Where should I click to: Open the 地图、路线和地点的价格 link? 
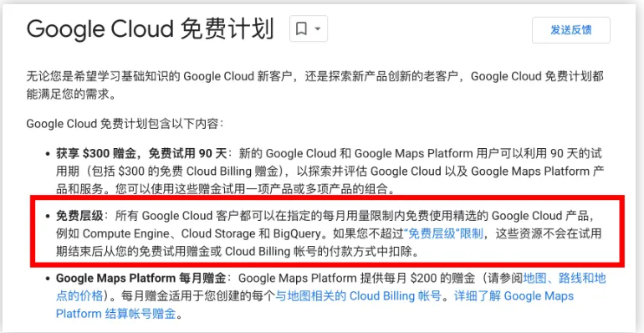point(564,279)
